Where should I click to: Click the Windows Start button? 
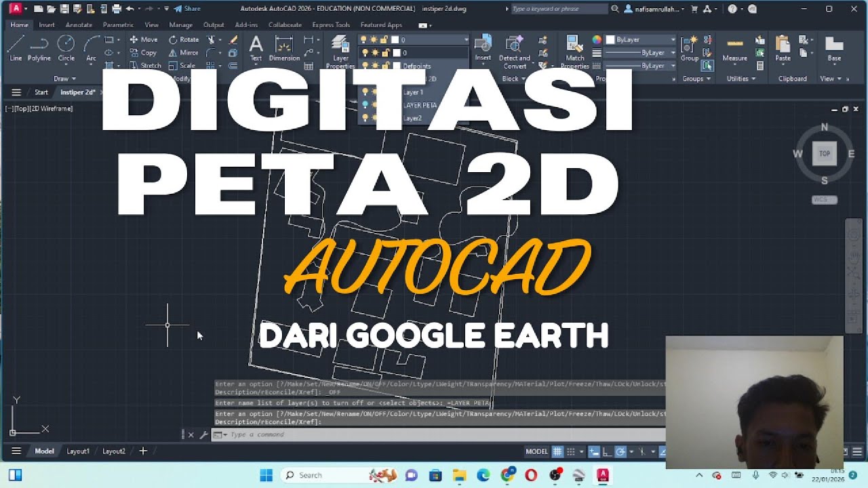tap(266, 475)
